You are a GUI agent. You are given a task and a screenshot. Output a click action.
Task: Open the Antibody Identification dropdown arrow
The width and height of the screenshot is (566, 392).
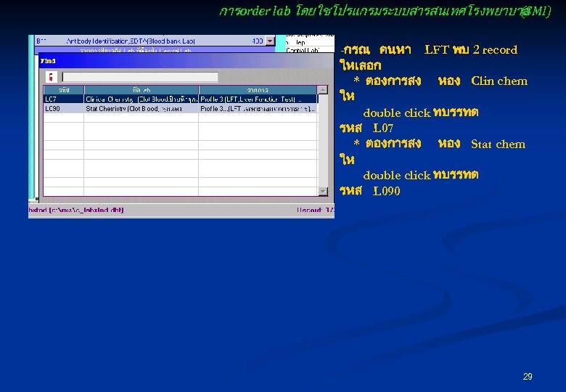270,41
